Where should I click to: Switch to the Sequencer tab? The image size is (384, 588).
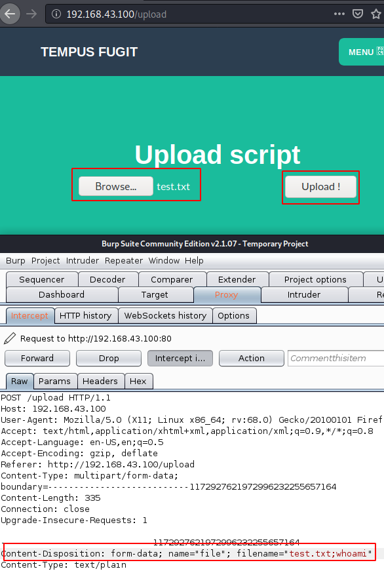(42, 279)
